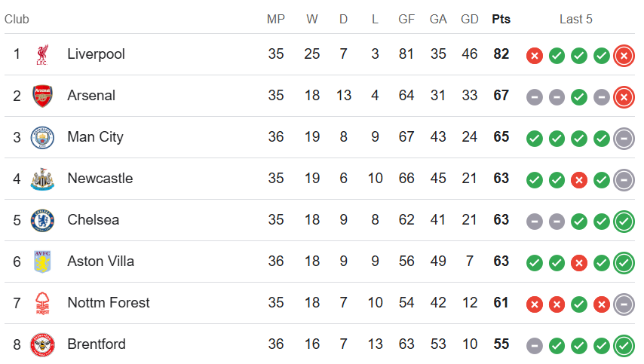Open the Aston Villa team name link
The width and height of the screenshot is (644, 364).
[x=100, y=262]
